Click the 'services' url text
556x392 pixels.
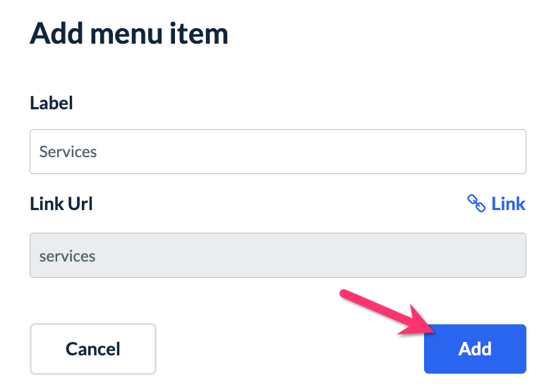click(x=67, y=255)
